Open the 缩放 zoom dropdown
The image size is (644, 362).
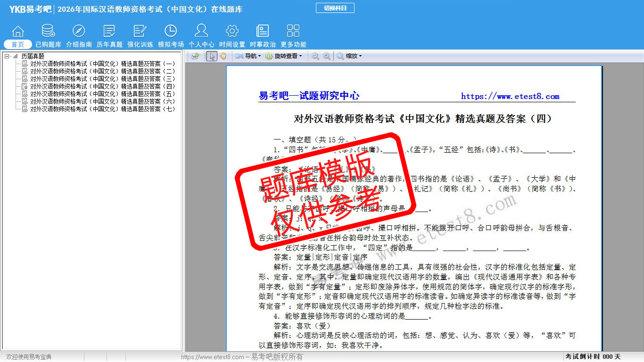[349, 56]
